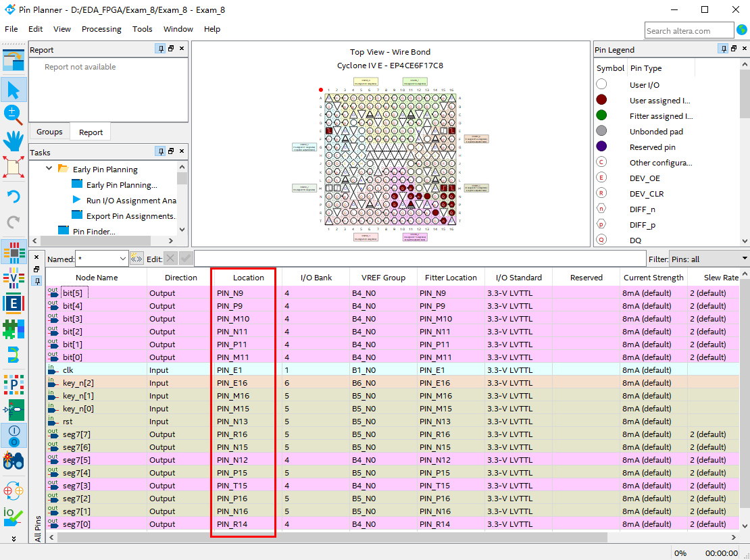The image size is (750, 560).
Task: Close the Report panel
Action: pyautogui.click(x=182, y=49)
